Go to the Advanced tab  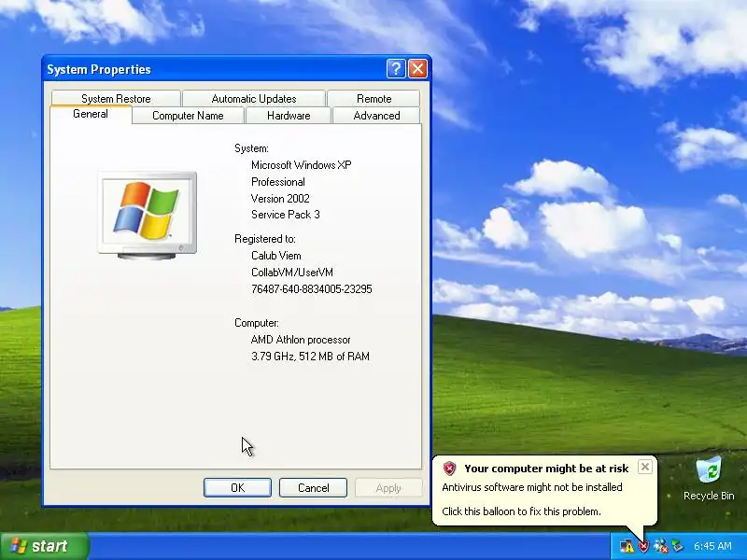[376, 116]
